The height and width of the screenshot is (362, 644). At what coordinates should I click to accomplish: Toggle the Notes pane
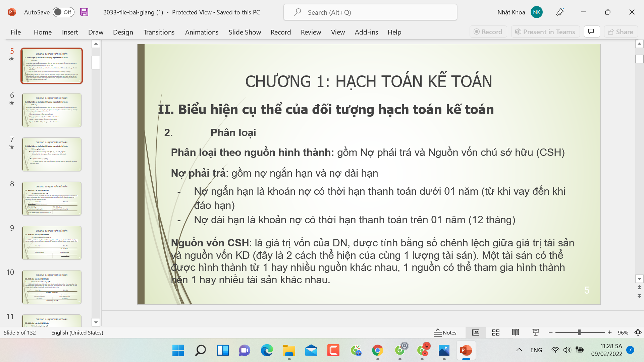pyautogui.click(x=445, y=333)
